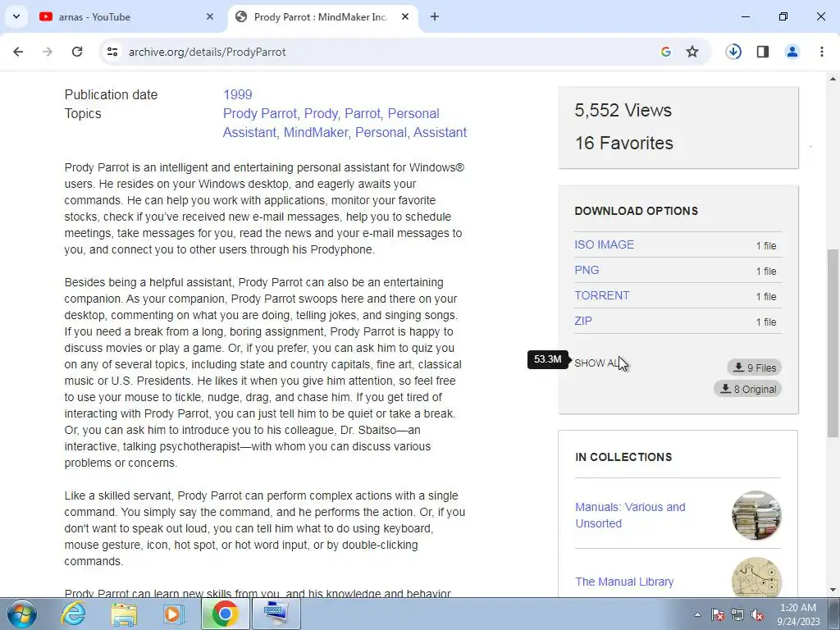Click the 5,552 Views text
Image resolution: width=840 pixels, height=630 pixels.
click(623, 111)
